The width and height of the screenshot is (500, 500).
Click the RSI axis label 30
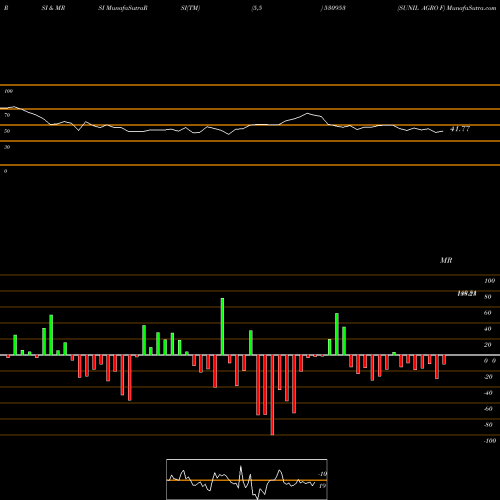pyautogui.click(x=7, y=147)
